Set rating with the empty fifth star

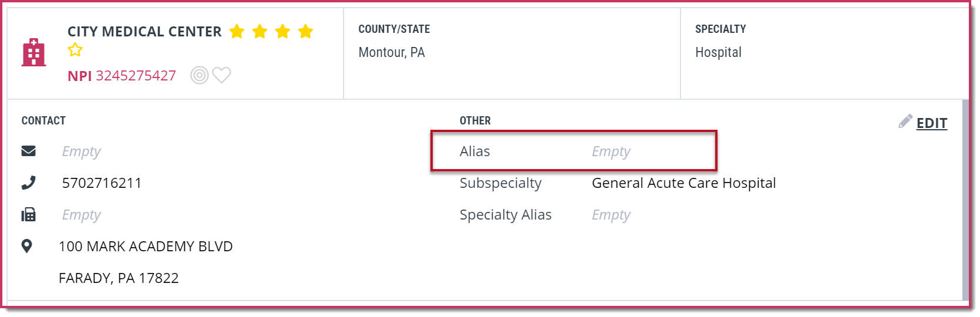pos(75,50)
